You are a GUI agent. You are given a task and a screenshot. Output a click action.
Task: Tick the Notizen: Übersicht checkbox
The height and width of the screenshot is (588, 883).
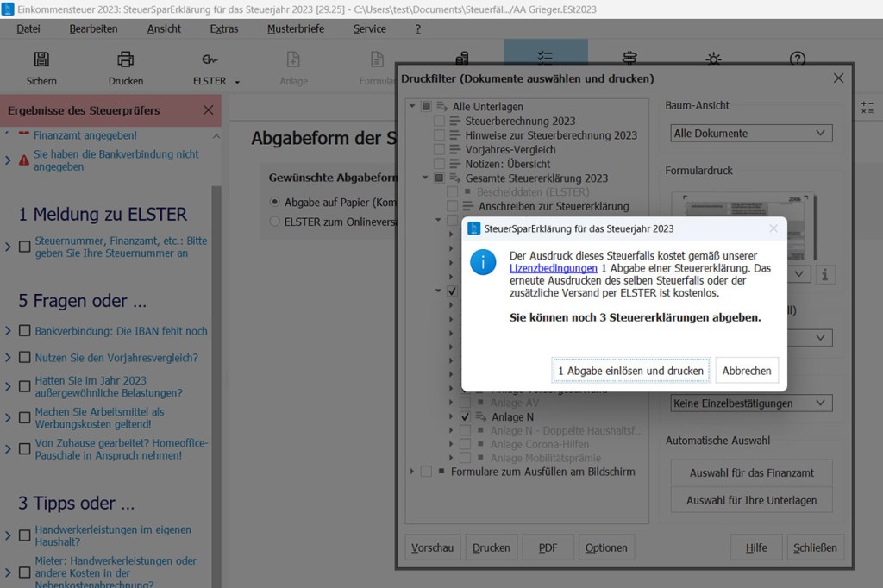439,163
